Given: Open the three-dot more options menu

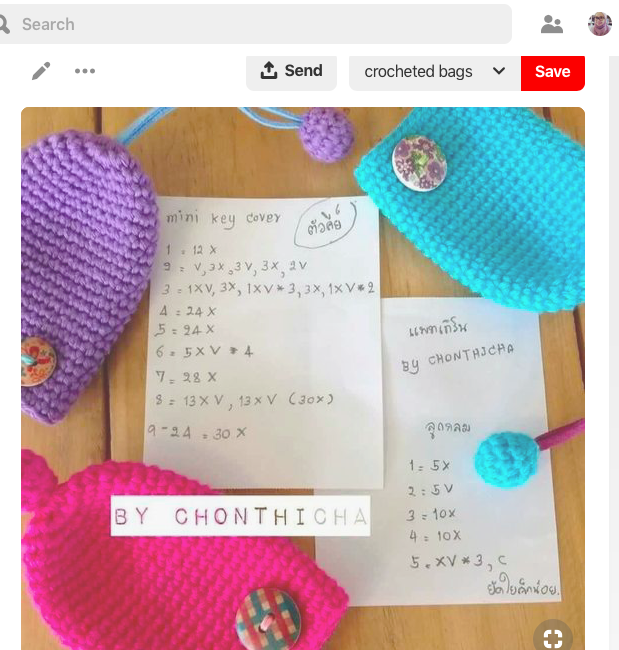Looking at the screenshot, I should pyautogui.click(x=85, y=71).
